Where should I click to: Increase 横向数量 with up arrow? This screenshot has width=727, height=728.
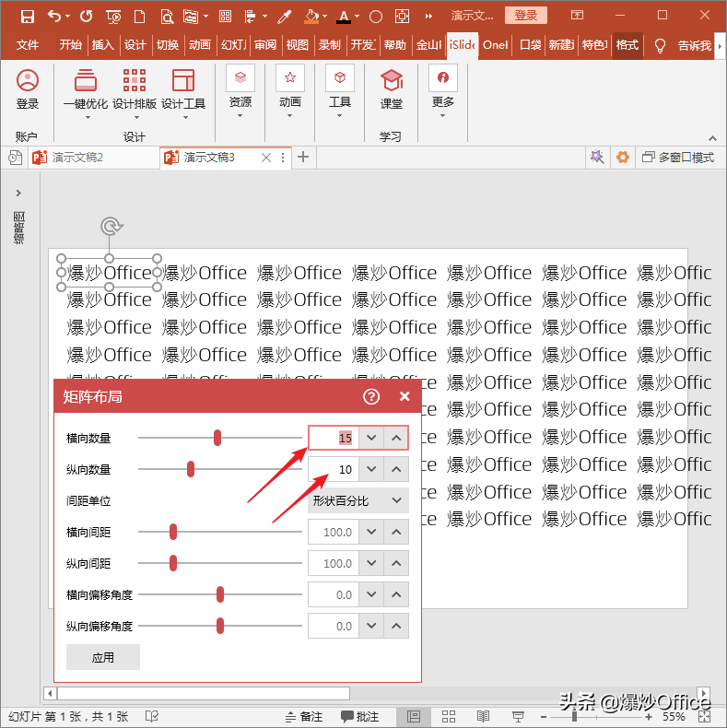point(396,438)
